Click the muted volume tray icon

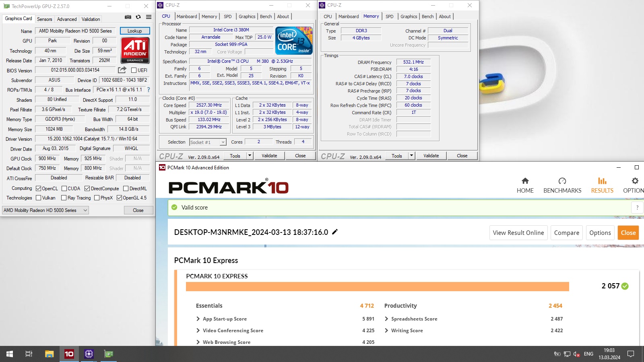click(576, 354)
